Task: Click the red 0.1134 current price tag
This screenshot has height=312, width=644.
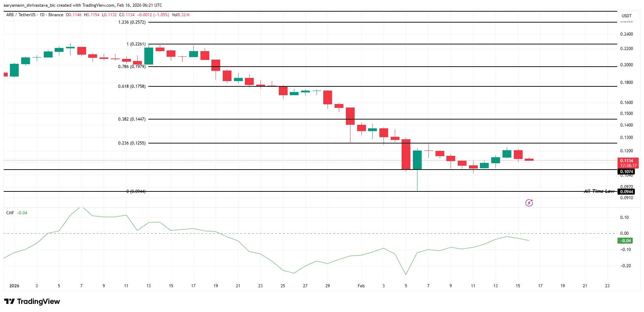Action: coord(627,161)
